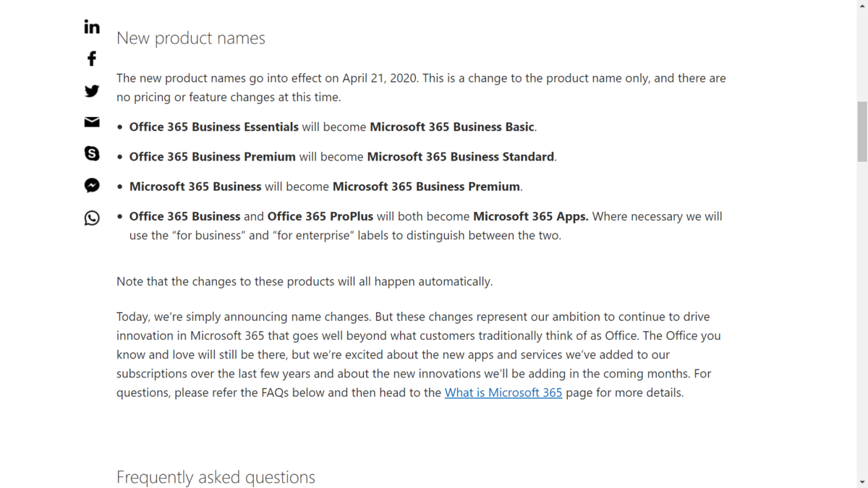
Task: Click the Microsoft 365 Apps text
Action: pos(531,216)
